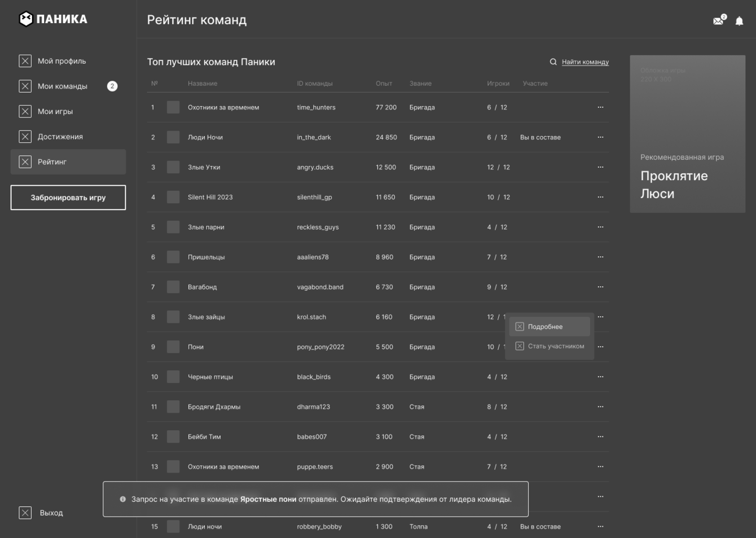
Task: Click the Мой профиль sidebar icon
Action: click(x=25, y=61)
